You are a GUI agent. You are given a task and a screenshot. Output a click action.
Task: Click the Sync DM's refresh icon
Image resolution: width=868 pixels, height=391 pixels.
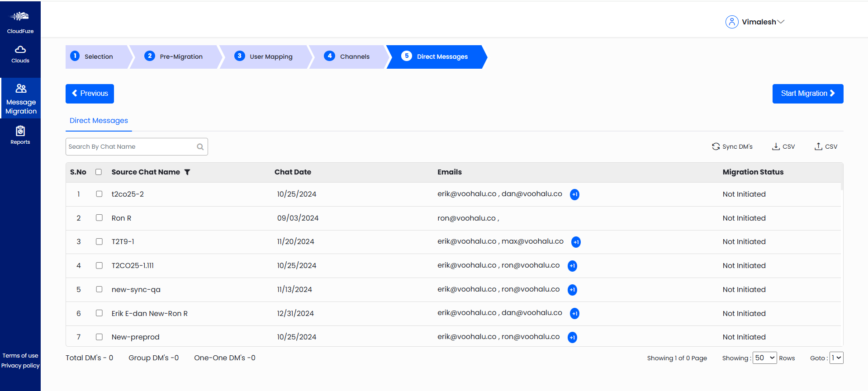716,146
